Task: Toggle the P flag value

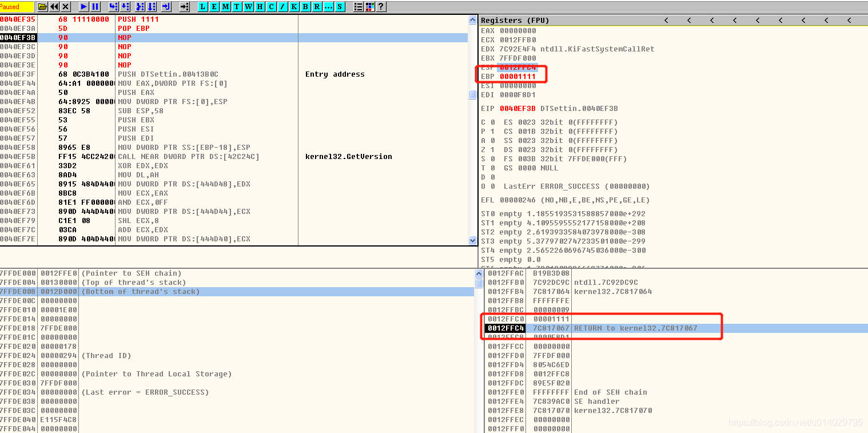Action: (492, 132)
